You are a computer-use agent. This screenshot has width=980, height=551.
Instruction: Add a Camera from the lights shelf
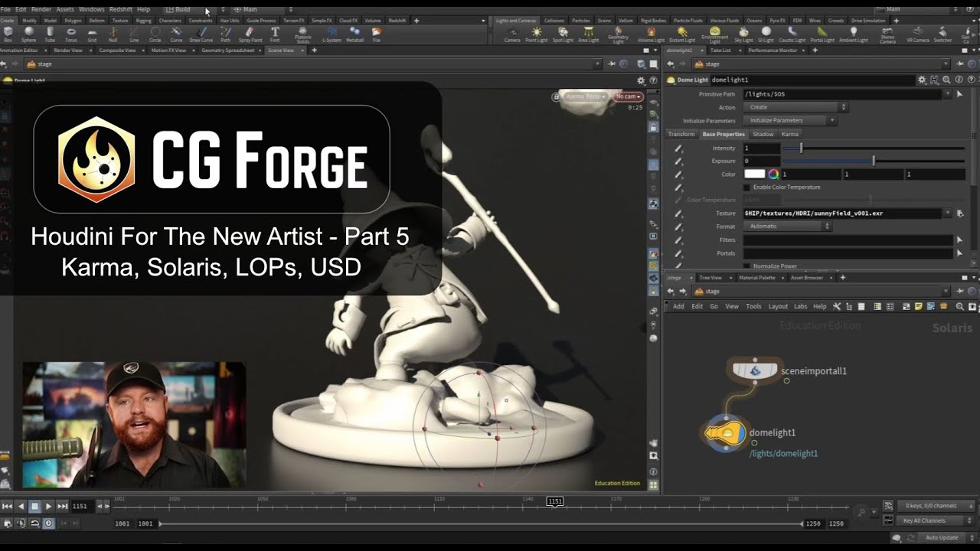click(x=512, y=34)
